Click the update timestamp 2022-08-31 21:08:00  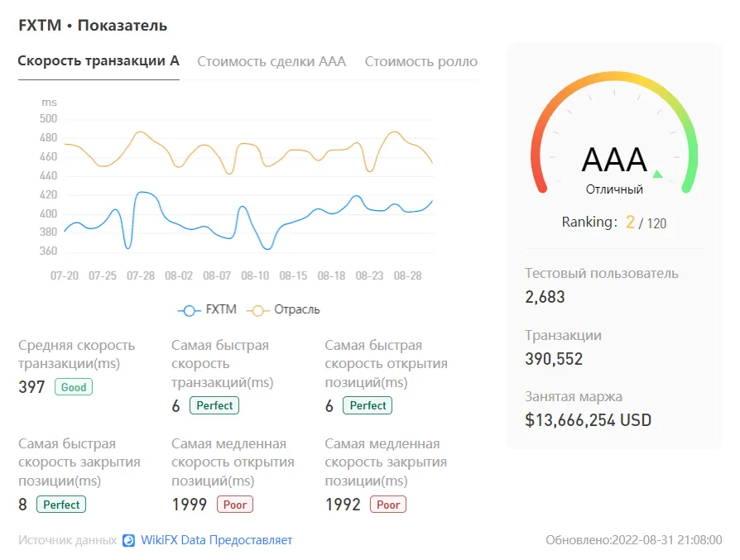click(x=666, y=540)
